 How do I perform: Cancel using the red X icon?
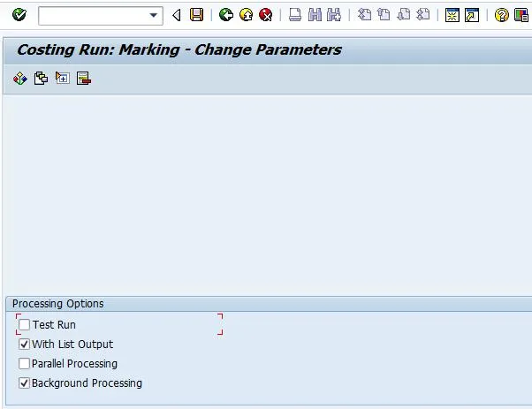click(266, 15)
